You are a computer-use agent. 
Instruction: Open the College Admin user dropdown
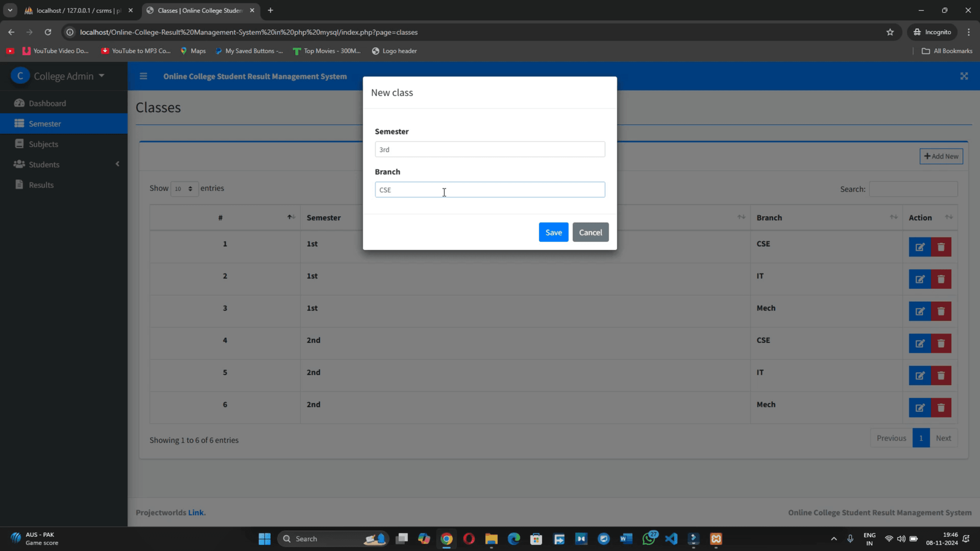pyautogui.click(x=64, y=76)
